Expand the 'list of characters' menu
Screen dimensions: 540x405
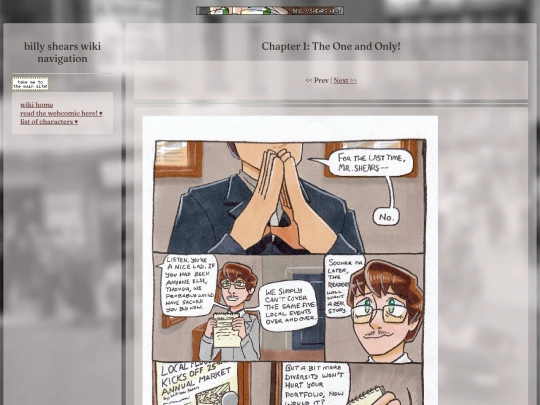click(49, 122)
